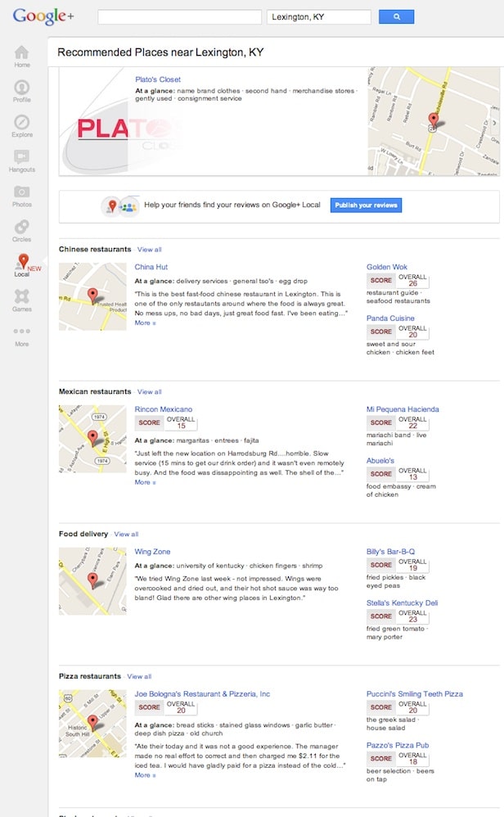View all Chinese restaurants
Image resolution: width=504 pixels, height=817 pixels.
pyautogui.click(x=149, y=250)
